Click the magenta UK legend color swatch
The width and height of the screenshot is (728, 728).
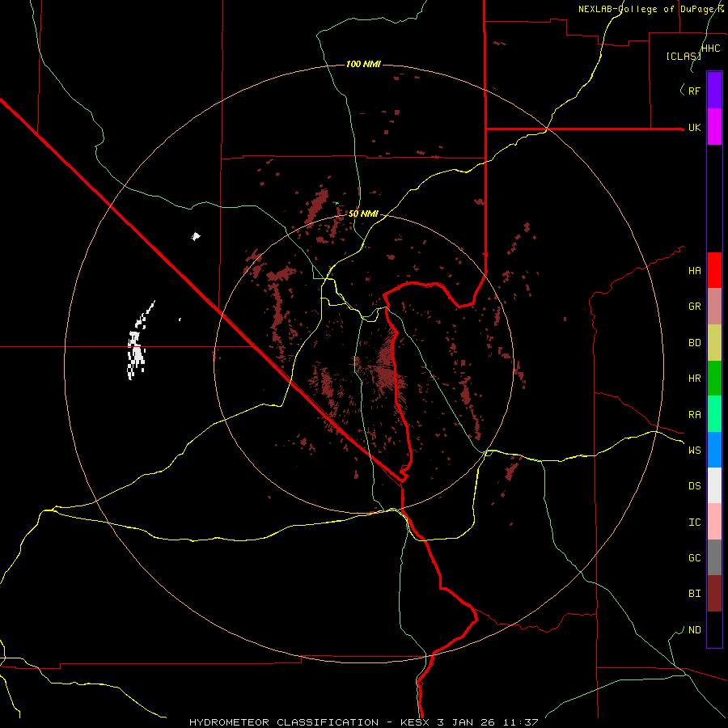tap(714, 127)
